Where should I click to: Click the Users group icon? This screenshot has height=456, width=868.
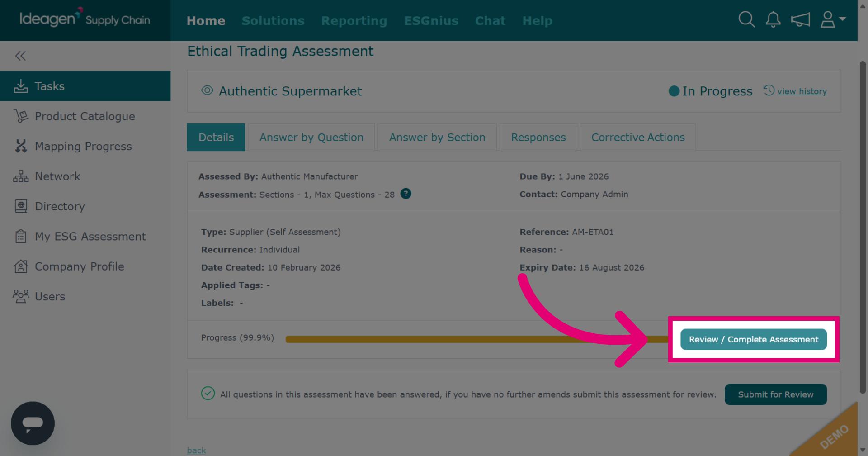[21, 296]
